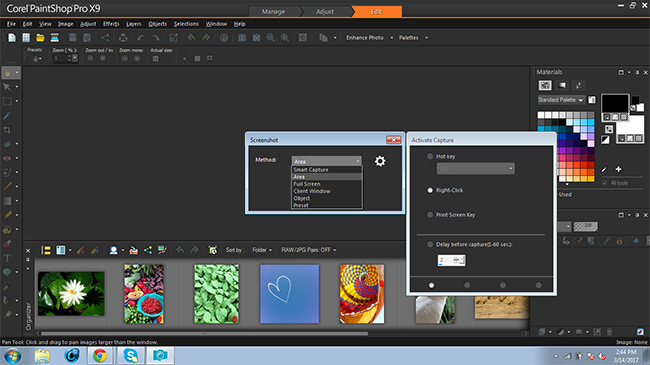Screen dimensions: 650x365
Task: Click rotate left icon in Organizer toolbar
Action: 180,250
